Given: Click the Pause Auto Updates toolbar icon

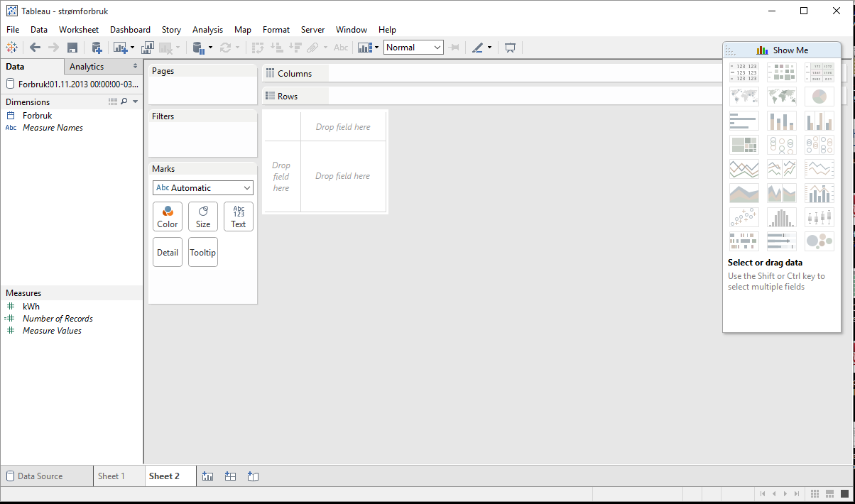Looking at the screenshot, I should coord(199,48).
